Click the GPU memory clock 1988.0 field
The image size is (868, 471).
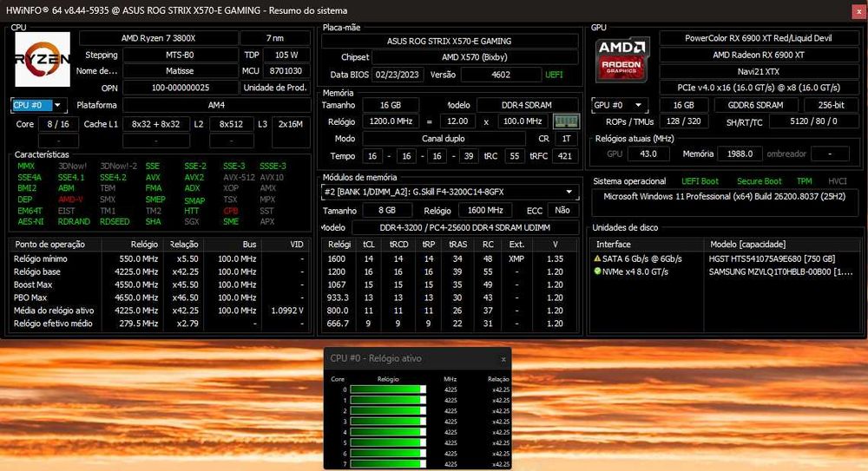[x=740, y=154]
